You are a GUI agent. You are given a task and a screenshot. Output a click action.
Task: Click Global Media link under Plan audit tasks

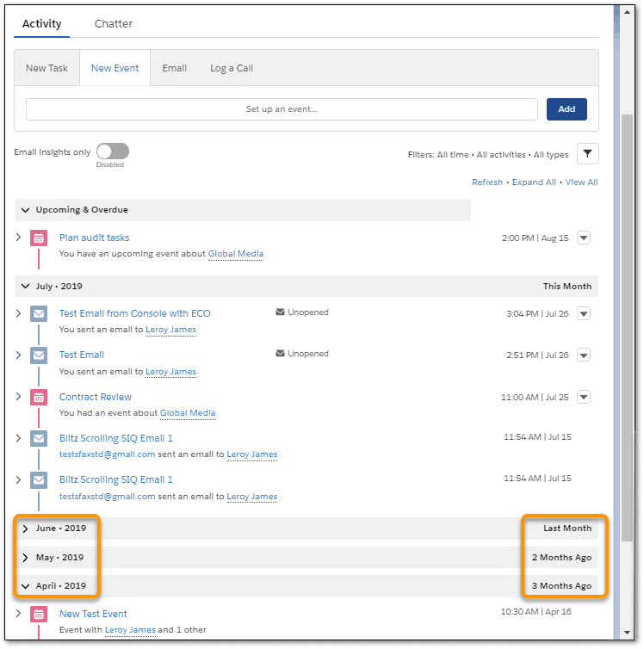pos(236,254)
